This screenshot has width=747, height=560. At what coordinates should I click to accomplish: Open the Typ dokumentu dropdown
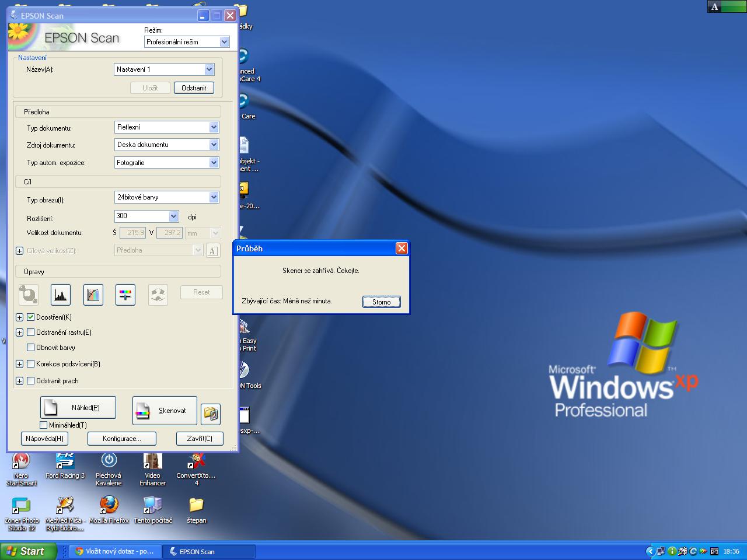click(214, 127)
